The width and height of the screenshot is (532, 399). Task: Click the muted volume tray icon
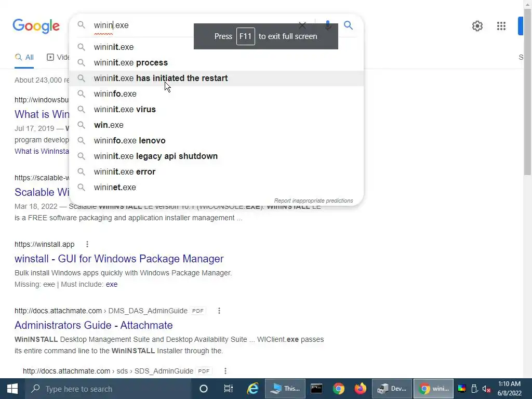pos(486,389)
